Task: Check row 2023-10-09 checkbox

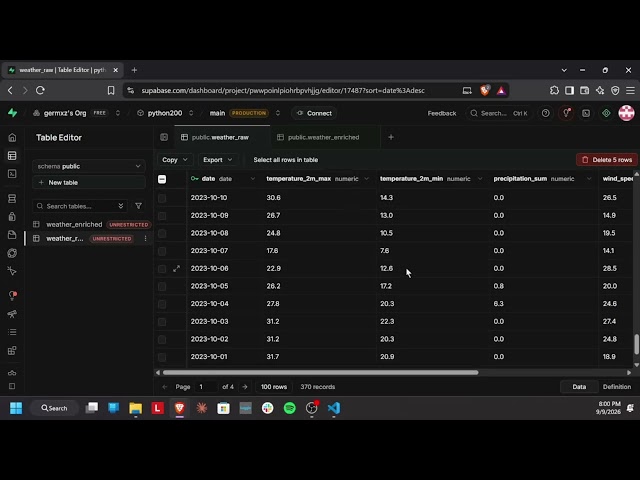Action: pos(162,216)
